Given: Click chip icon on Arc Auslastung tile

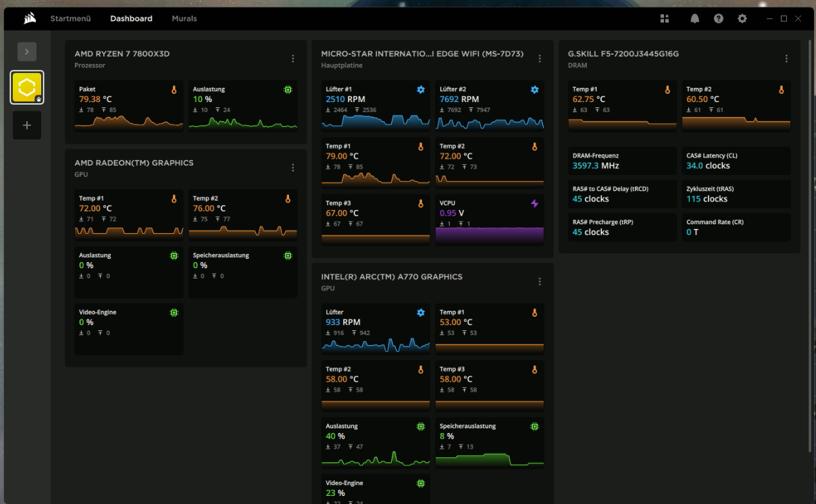Looking at the screenshot, I should (x=421, y=426).
